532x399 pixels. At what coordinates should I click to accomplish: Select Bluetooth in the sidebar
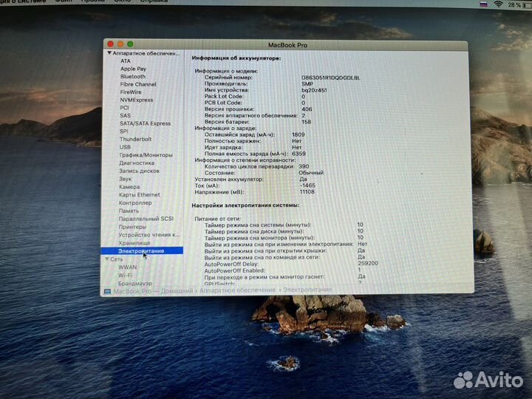point(133,77)
